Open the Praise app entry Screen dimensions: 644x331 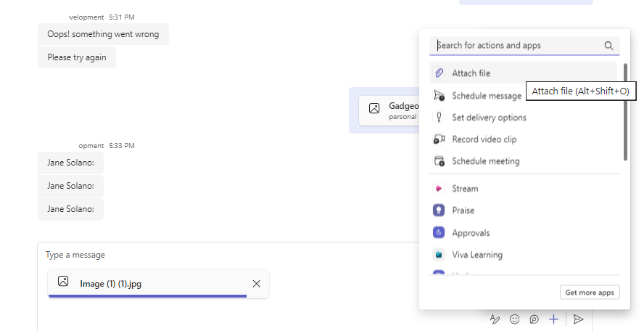[x=524, y=211]
